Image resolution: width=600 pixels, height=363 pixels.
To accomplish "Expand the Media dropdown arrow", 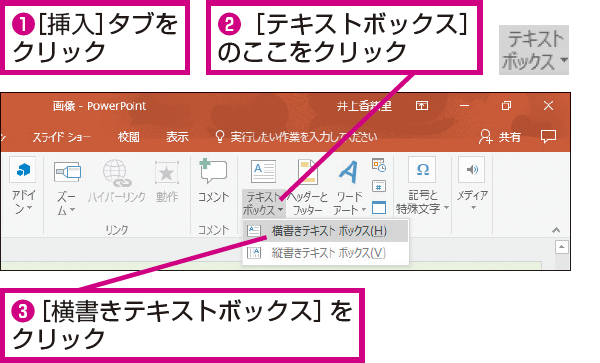I will click(x=473, y=208).
